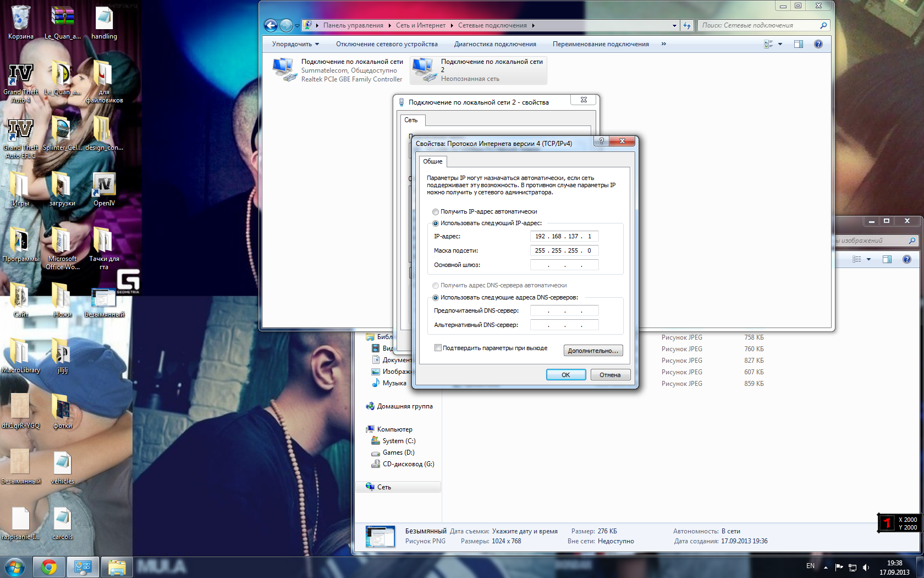Viewport: 924px width, 578px height.
Task: Open Control Panel taskbar item
Action: coord(83,566)
